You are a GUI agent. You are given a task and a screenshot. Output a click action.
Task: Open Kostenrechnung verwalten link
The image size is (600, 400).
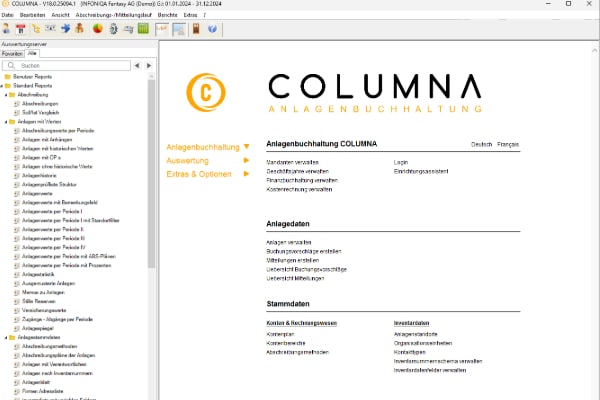tap(299, 189)
